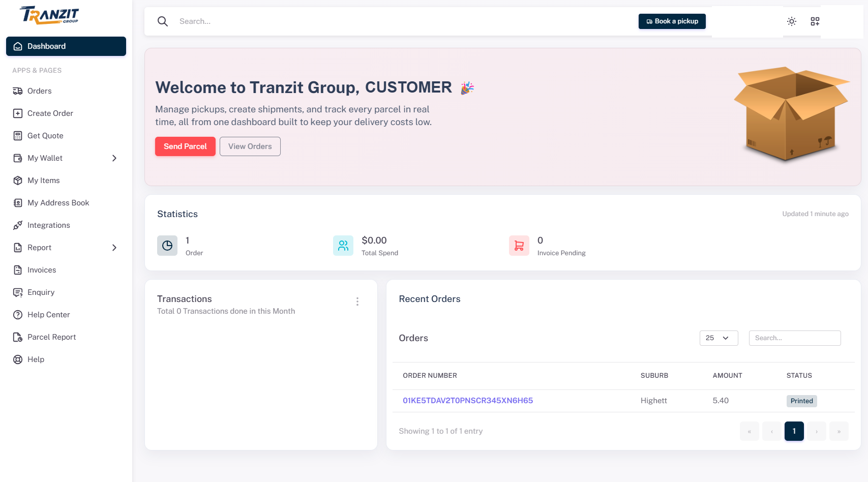
Task: Open the Orders menu item
Action: pos(66,91)
